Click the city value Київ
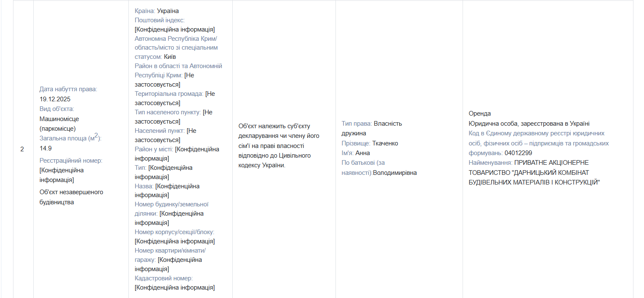 (x=170, y=57)
